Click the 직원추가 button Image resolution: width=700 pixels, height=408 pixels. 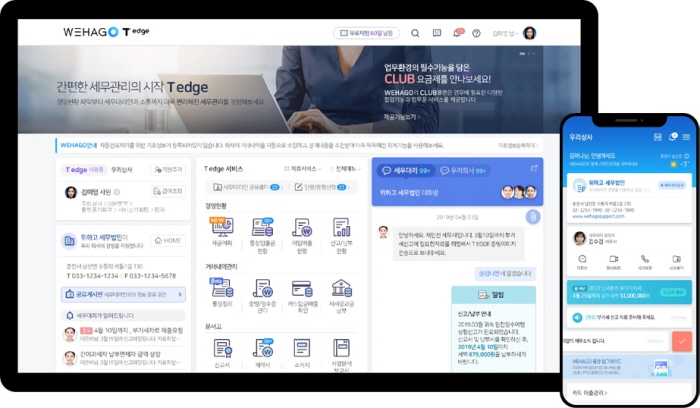click(168, 170)
